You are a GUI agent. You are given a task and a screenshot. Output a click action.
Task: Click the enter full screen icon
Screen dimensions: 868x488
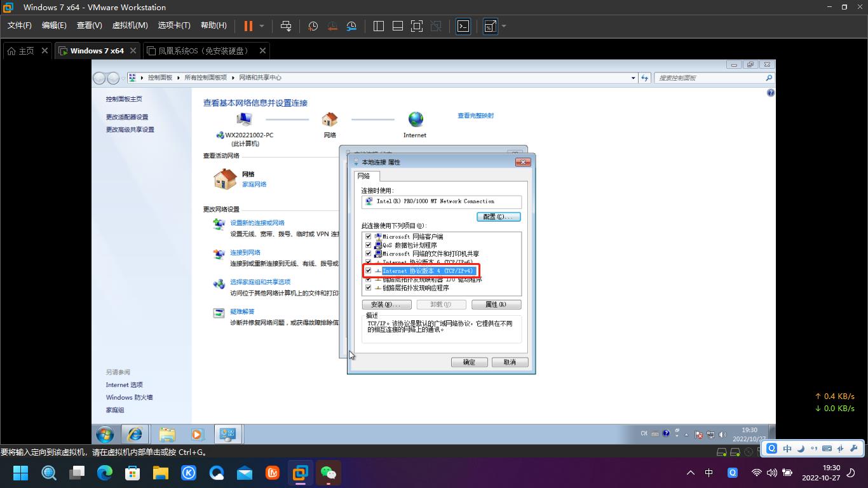click(416, 26)
